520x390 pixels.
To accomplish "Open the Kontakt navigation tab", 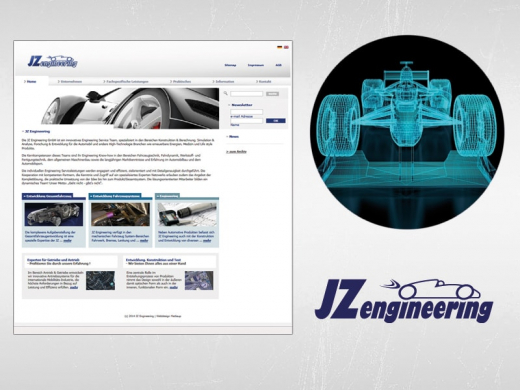I will point(263,81).
